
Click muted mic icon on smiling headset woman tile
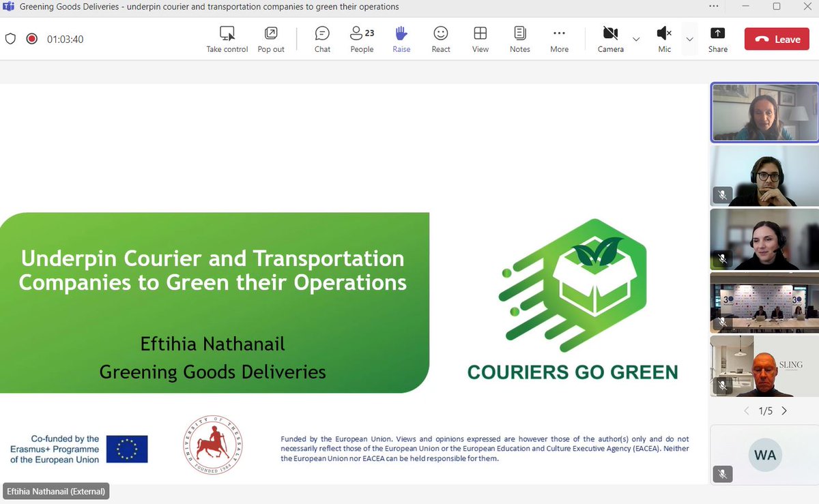pos(722,258)
